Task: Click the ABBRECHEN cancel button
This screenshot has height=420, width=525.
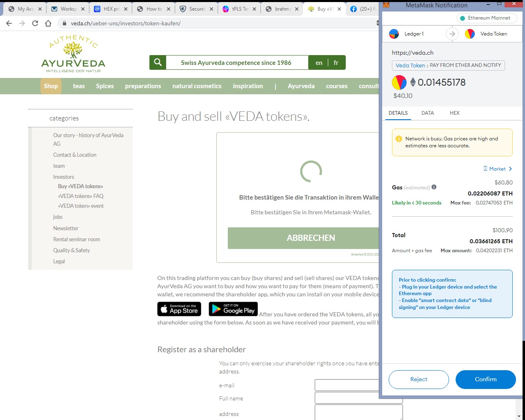Action: click(x=303, y=238)
